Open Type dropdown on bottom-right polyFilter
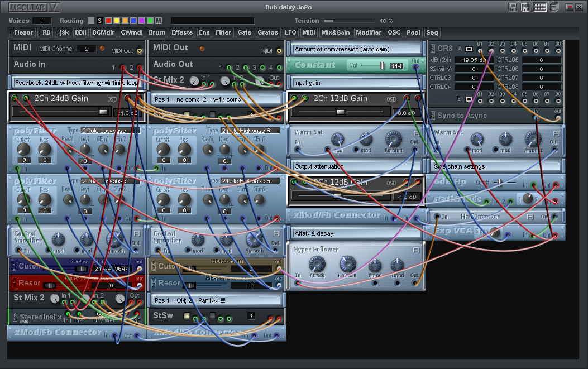The image size is (588, 369). click(250, 181)
